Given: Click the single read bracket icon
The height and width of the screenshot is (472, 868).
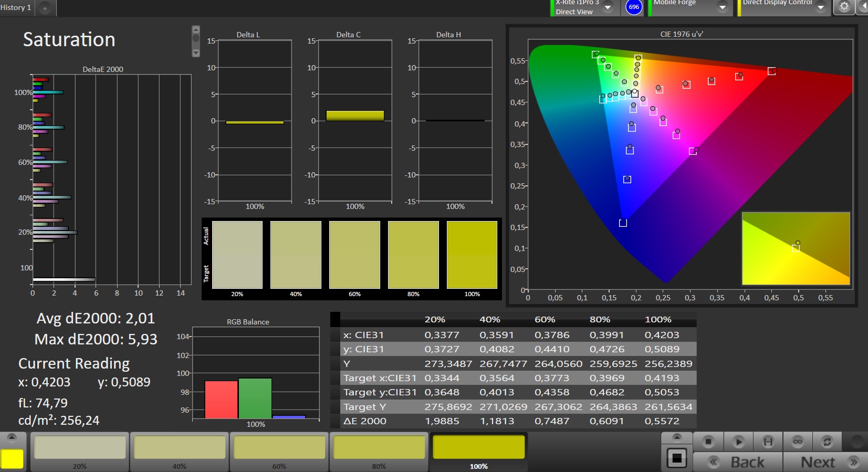Looking at the screenshot, I should (768, 442).
